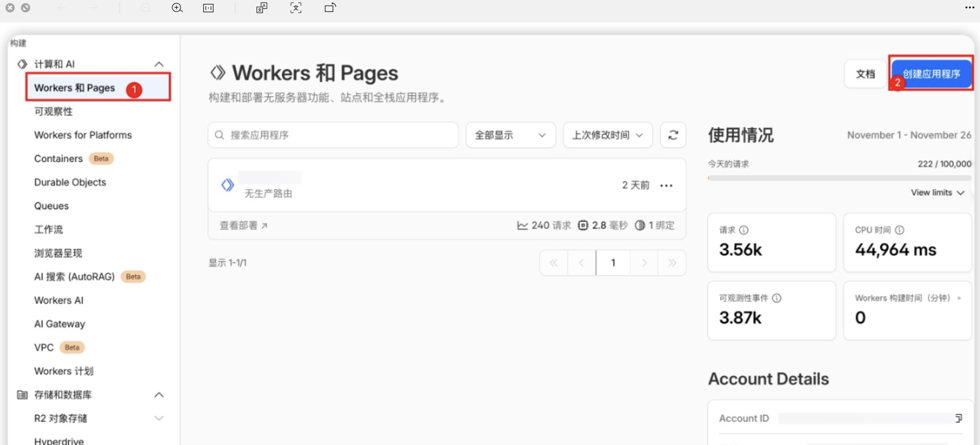The width and height of the screenshot is (980, 445).
Task: Open Durable Objects in sidebar
Action: [70, 182]
